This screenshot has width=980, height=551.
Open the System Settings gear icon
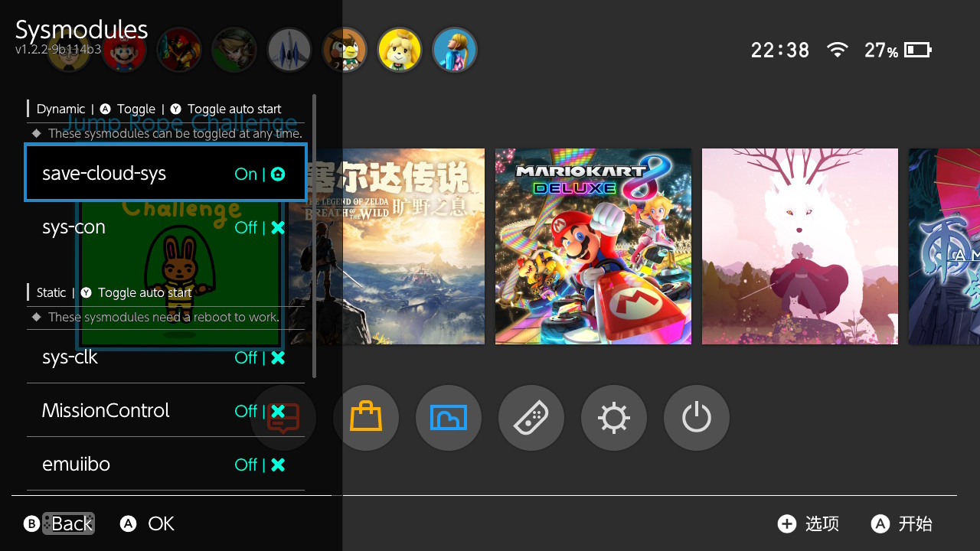pos(614,418)
